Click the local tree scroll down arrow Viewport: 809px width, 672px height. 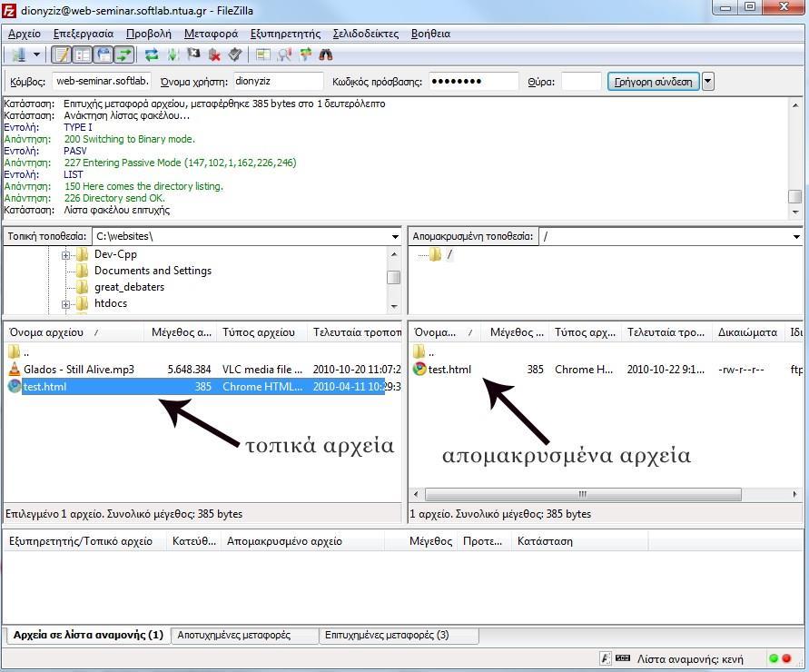(394, 307)
